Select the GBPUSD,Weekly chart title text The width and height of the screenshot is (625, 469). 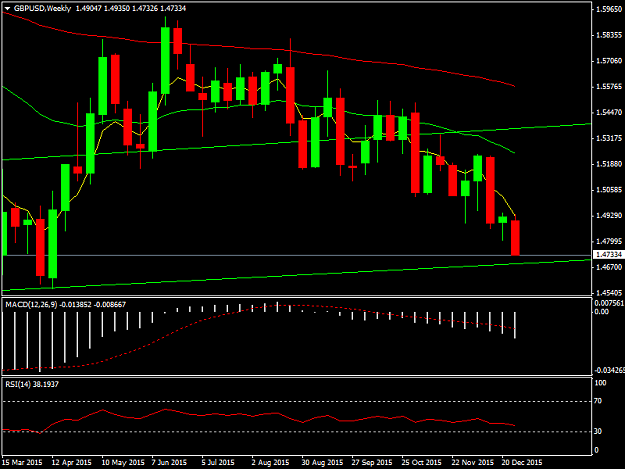point(42,8)
